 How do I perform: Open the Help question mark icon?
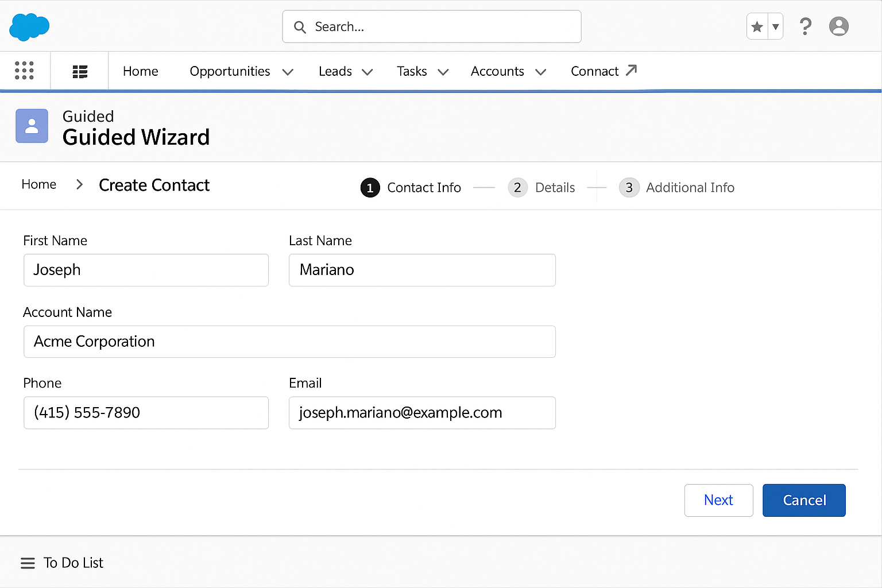click(806, 26)
